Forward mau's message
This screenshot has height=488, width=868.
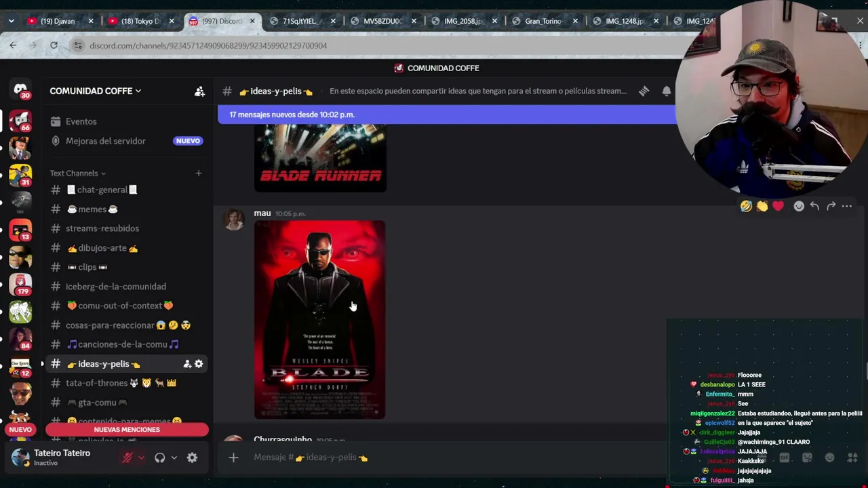[831, 206]
